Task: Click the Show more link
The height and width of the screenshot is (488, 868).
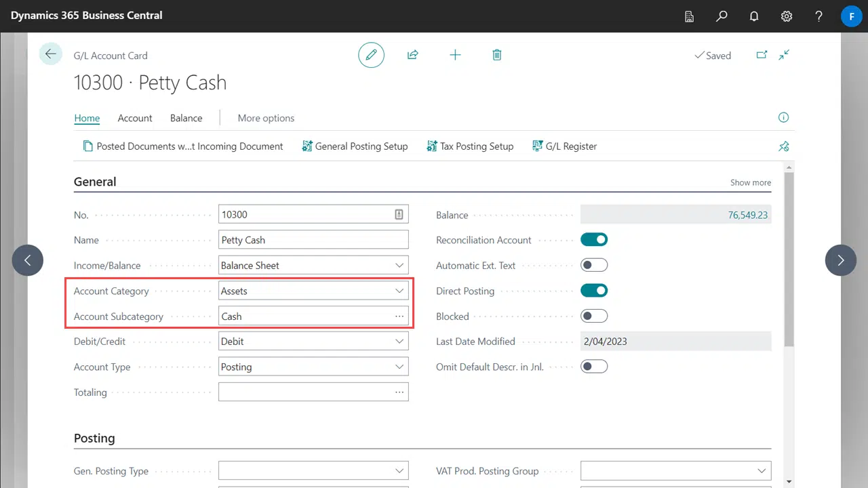Action: click(x=750, y=182)
